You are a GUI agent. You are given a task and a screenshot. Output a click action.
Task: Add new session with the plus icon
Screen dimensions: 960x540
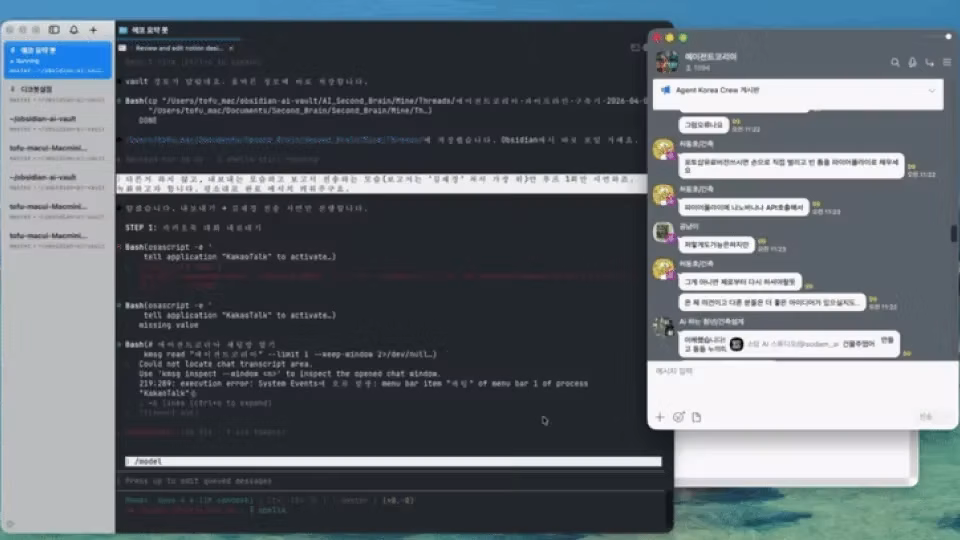pyautogui.click(x=93, y=29)
